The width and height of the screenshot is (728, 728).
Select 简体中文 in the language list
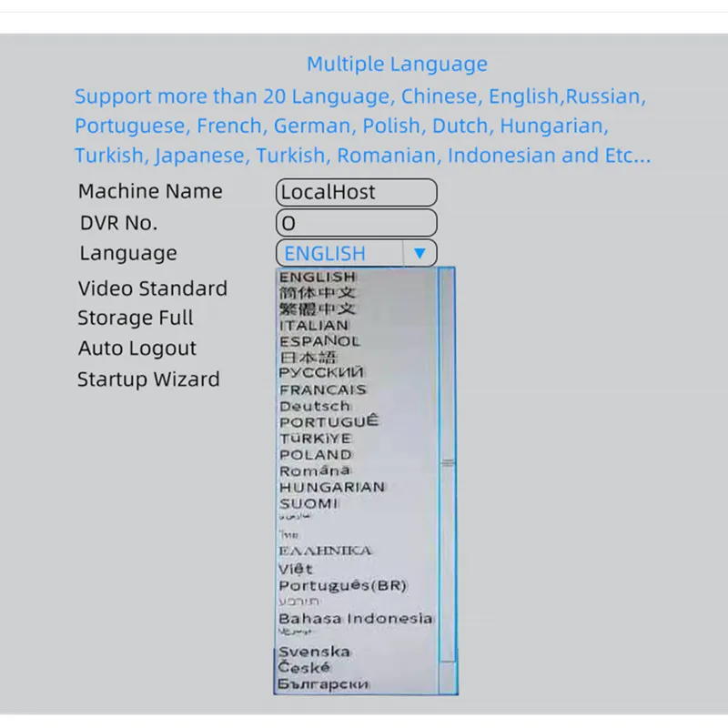pyautogui.click(x=318, y=292)
